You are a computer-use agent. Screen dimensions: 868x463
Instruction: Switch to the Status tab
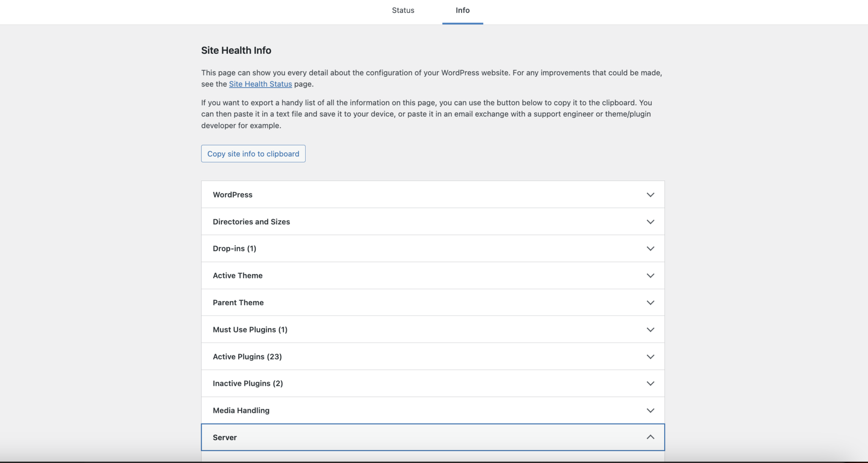403,10
